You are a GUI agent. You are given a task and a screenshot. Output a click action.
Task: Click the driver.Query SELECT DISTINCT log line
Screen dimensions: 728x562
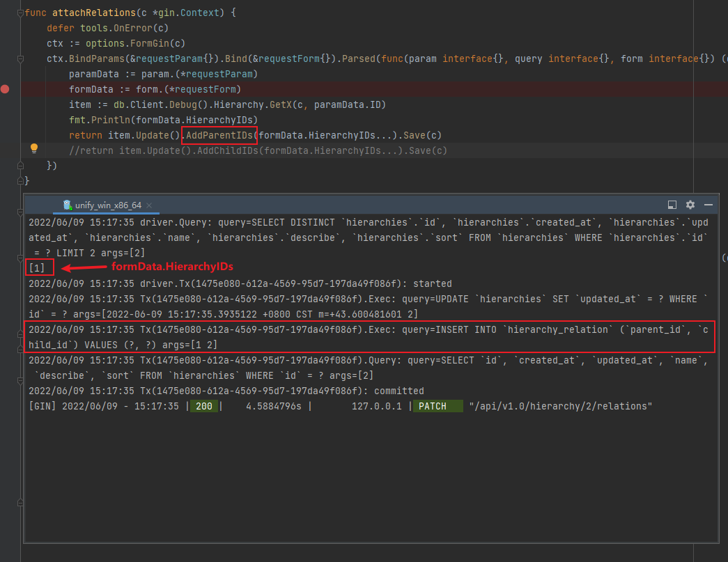tap(369, 237)
